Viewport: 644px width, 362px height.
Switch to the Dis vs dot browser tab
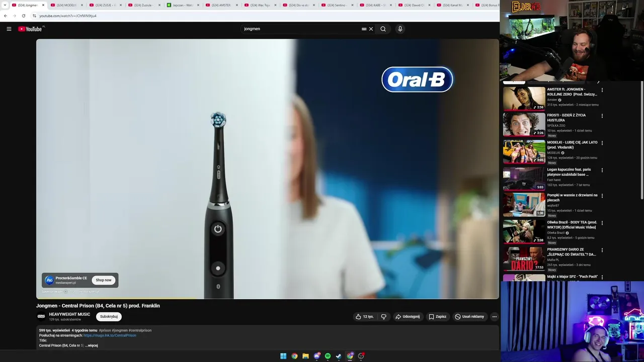pos(299,5)
